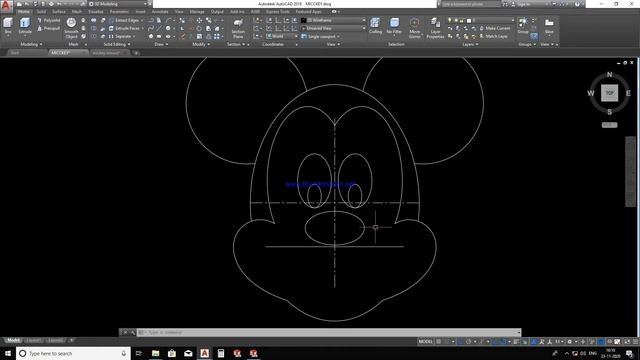
Task: Open the Annotate ribbon tab
Action: point(160,12)
